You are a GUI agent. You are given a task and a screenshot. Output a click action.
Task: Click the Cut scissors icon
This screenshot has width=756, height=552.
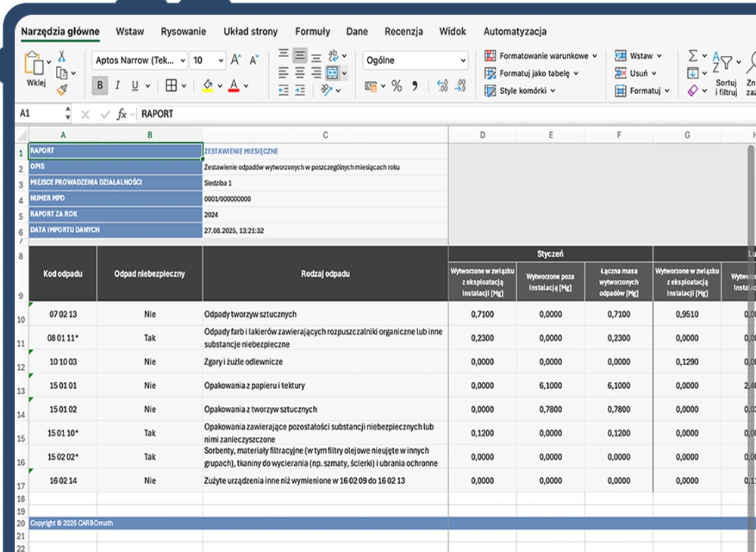coord(62,56)
